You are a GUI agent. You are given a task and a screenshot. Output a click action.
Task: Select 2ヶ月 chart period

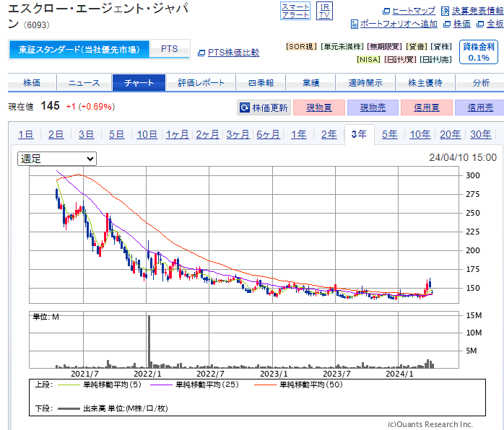tap(208, 134)
